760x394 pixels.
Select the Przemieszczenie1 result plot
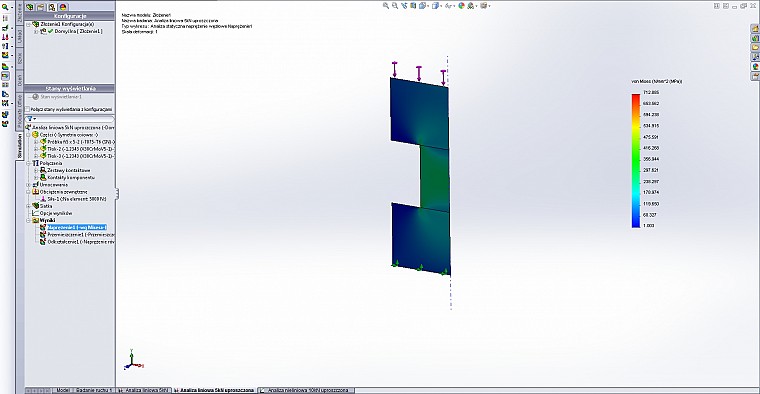[80, 235]
